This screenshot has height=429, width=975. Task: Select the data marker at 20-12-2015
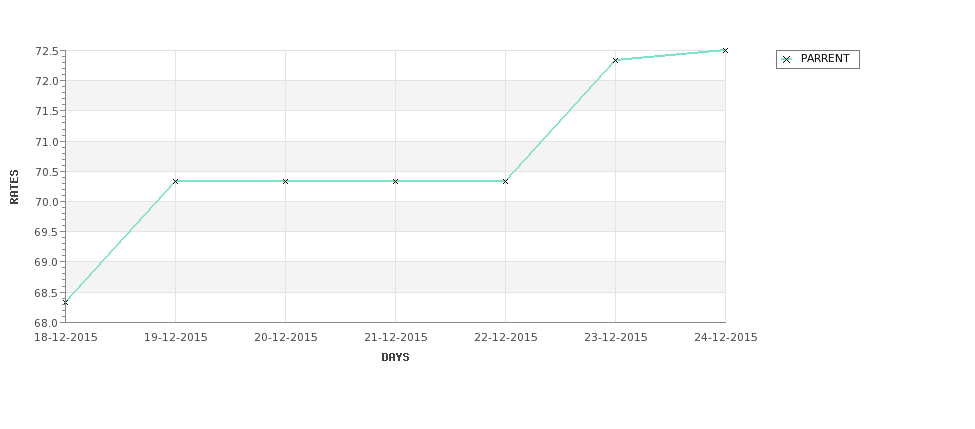(x=285, y=182)
